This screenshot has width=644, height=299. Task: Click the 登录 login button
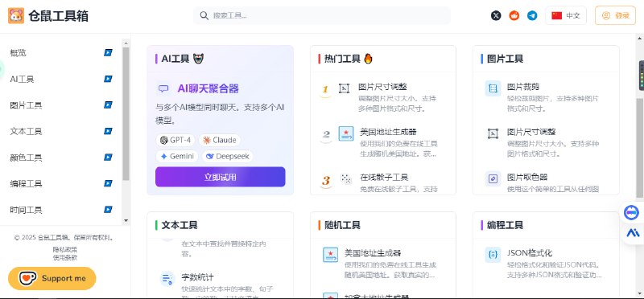(x=615, y=15)
